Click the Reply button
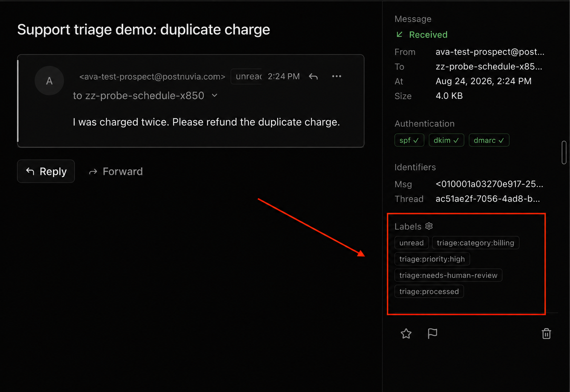 tap(46, 171)
